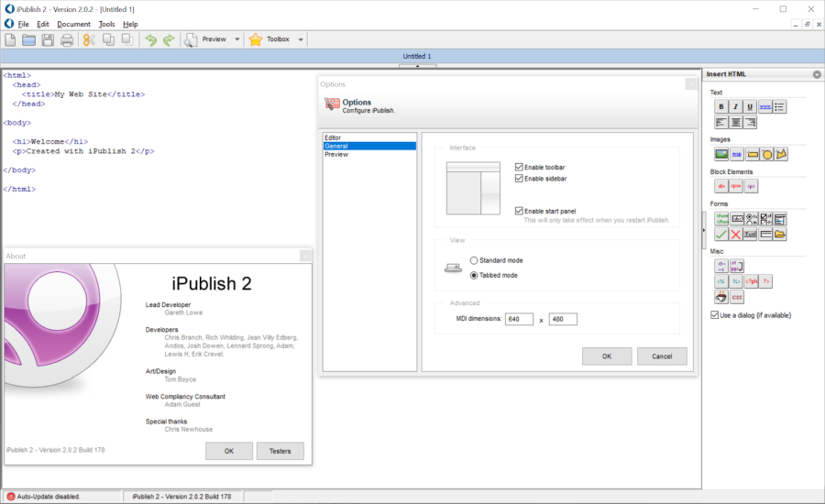Print the document via the printer icon
The width and height of the screenshot is (825, 504).
67,40
